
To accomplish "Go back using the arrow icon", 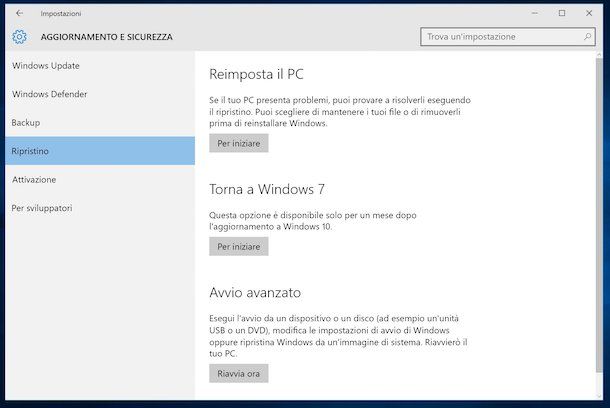I will point(19,13).
